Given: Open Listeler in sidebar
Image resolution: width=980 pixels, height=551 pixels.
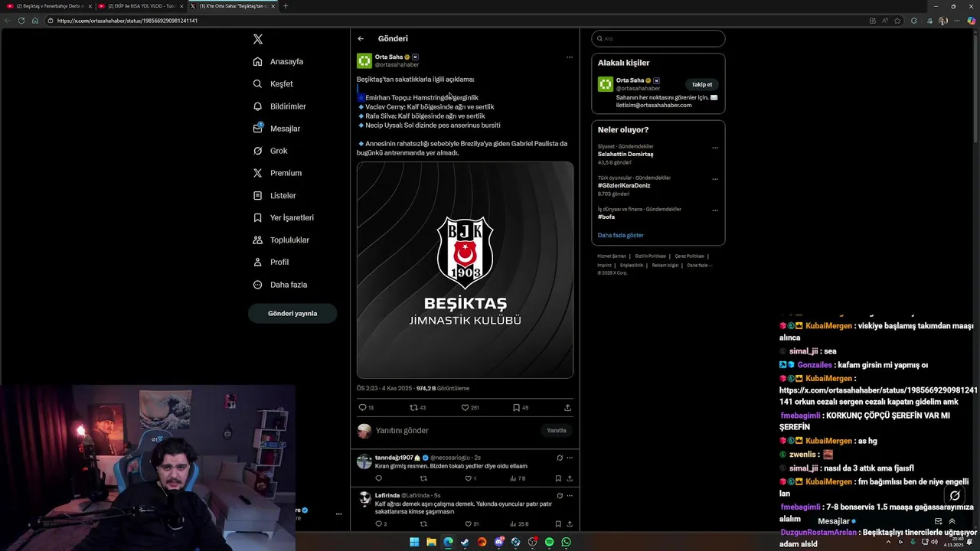Looking at the screenshot, I should (274, 195).
